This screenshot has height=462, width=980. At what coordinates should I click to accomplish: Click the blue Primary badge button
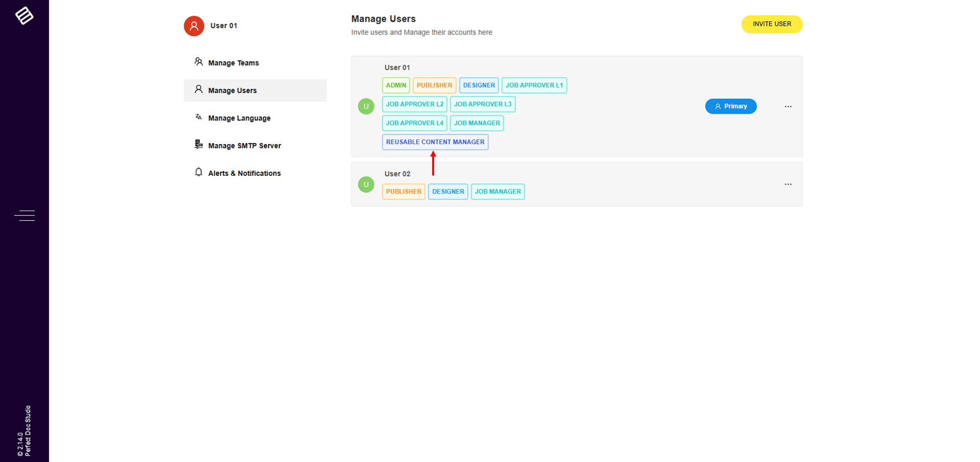coord(731,106)
